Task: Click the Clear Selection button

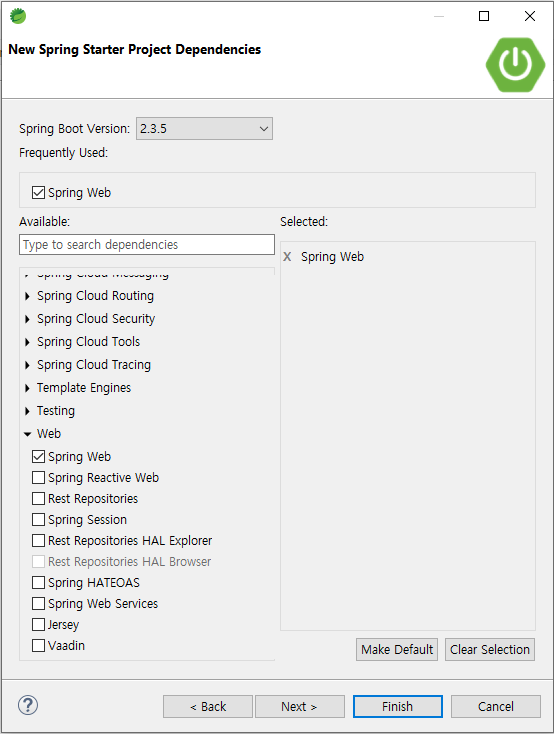Action: [490, 649]
